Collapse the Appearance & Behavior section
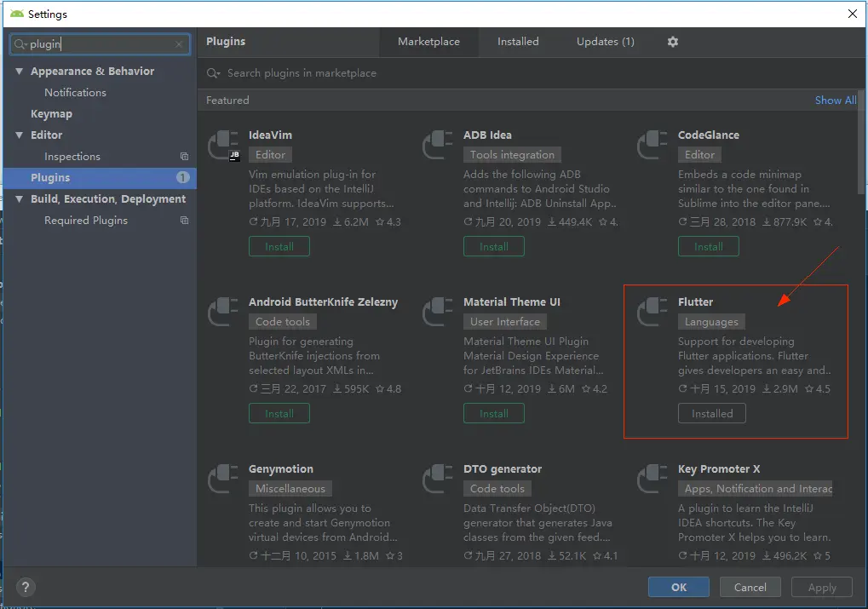Viewport: 868px width, 609px height. pyautogui.click(x=20, y=72)
